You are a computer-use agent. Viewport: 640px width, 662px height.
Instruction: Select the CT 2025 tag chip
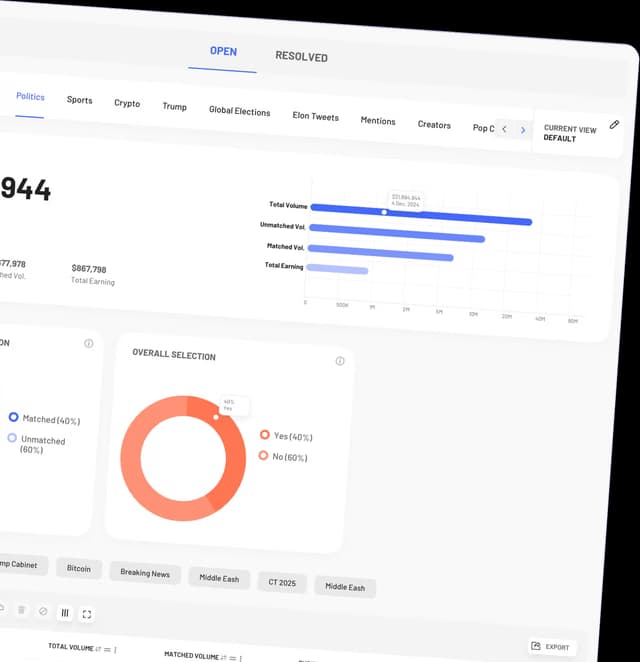(x=282, y=583)
